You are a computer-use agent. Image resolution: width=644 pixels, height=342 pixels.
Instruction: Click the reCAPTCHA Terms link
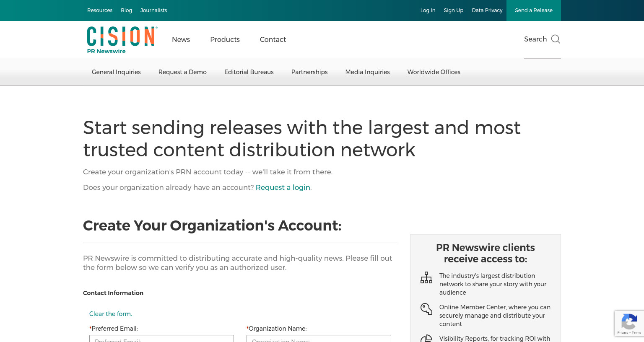point(636,333)
